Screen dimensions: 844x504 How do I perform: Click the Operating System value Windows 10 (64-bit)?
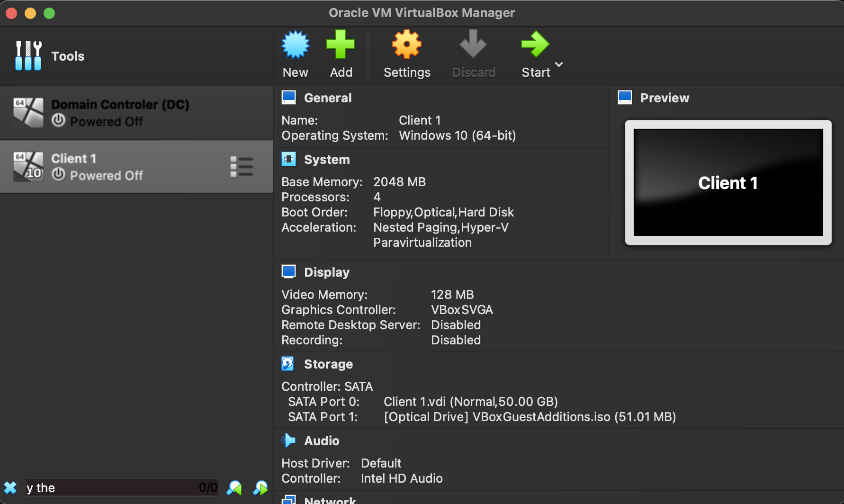point(458,135)
